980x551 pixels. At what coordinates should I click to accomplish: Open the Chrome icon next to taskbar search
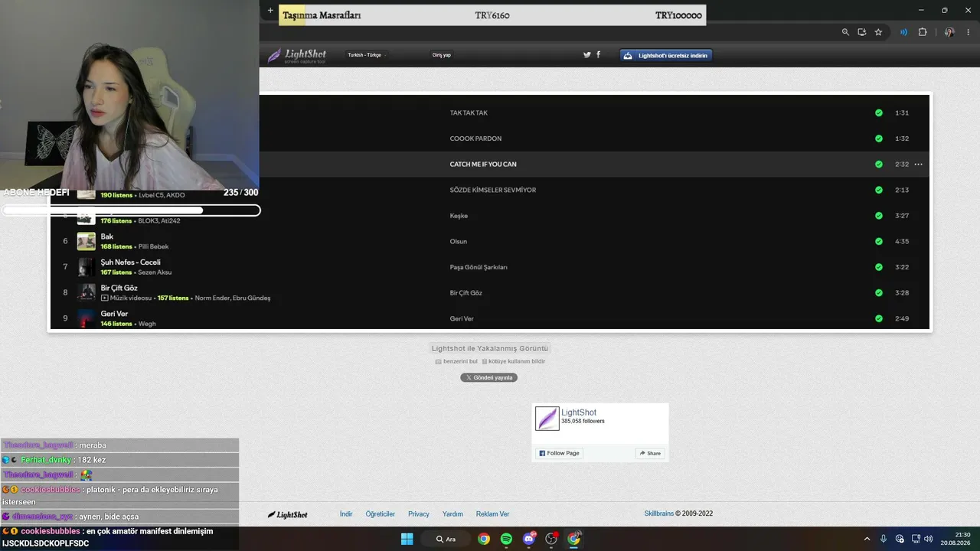click(484, 539)
